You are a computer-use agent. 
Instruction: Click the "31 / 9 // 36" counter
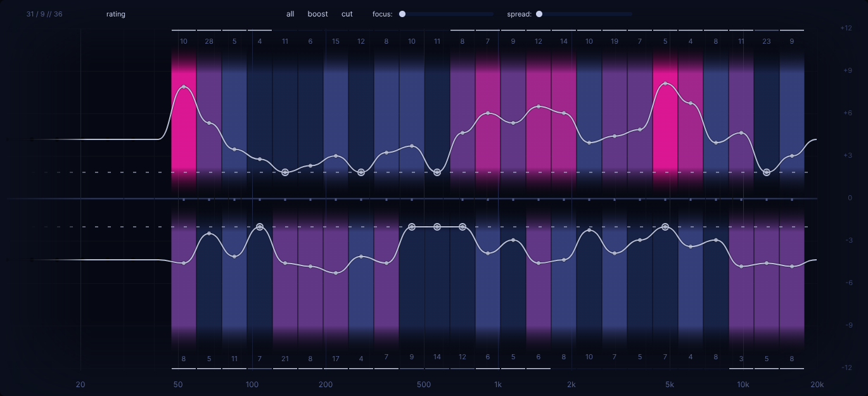tap(44, 14)
